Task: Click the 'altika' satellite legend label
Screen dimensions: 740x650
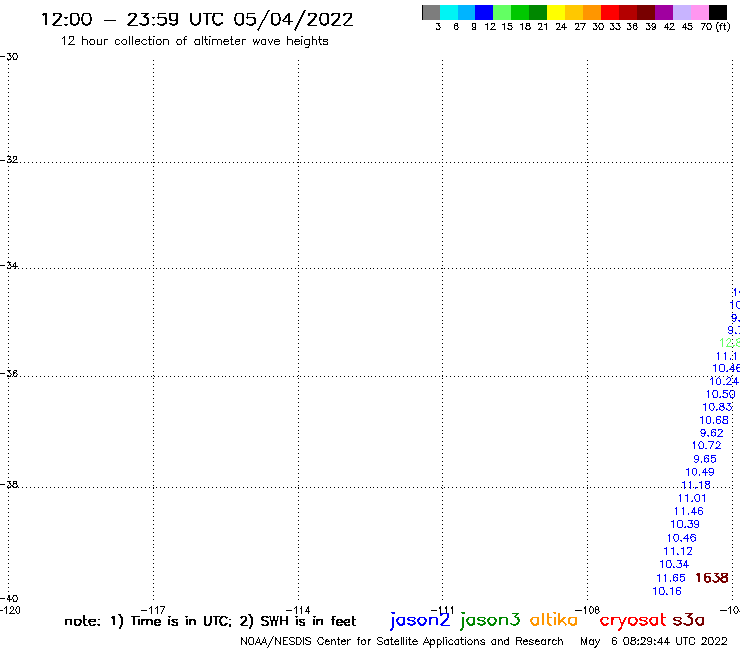Action: (x=554, y=620)
